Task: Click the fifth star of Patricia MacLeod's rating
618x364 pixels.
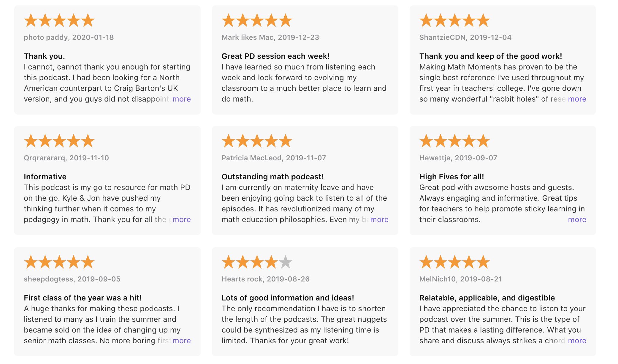Action: click(x=286, y=141)
